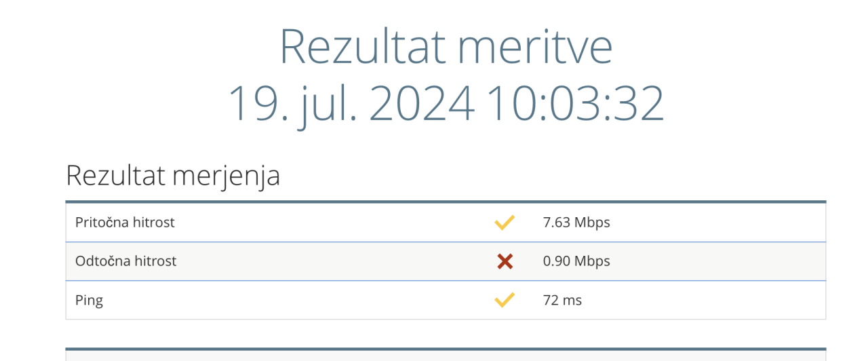This screenshot has width=868, height=361.
Task: Click the partially visible panel at the bottom
Action: [x=446, y=355]
